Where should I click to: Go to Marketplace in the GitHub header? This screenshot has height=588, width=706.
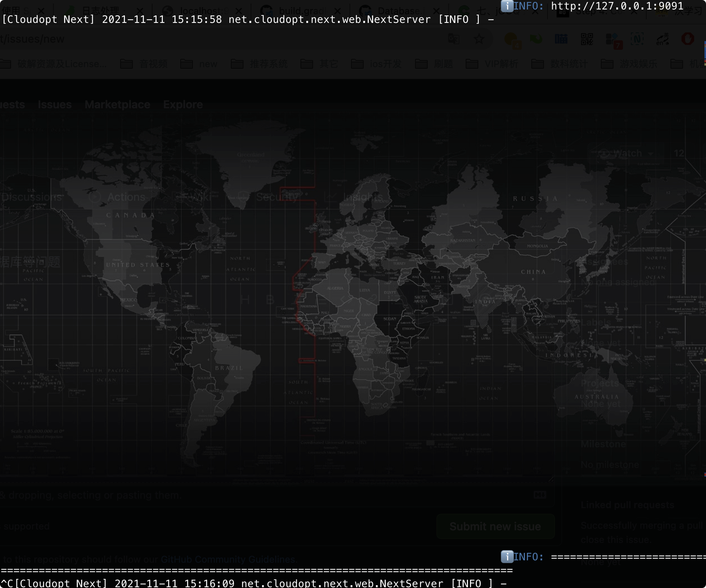(117, 104)
